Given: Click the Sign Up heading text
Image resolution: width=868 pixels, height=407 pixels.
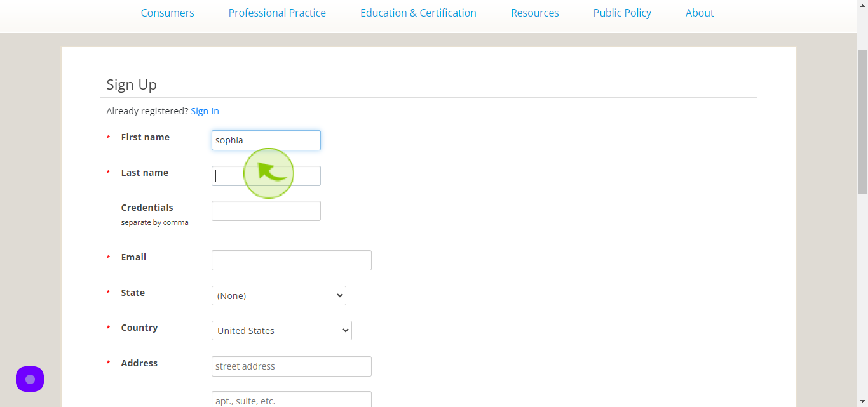Looking at the screenshot, I should click(132, 84).
